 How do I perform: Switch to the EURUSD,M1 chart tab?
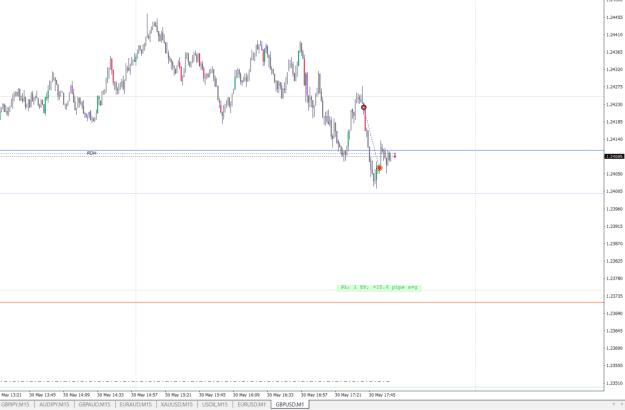click(252, 404)
